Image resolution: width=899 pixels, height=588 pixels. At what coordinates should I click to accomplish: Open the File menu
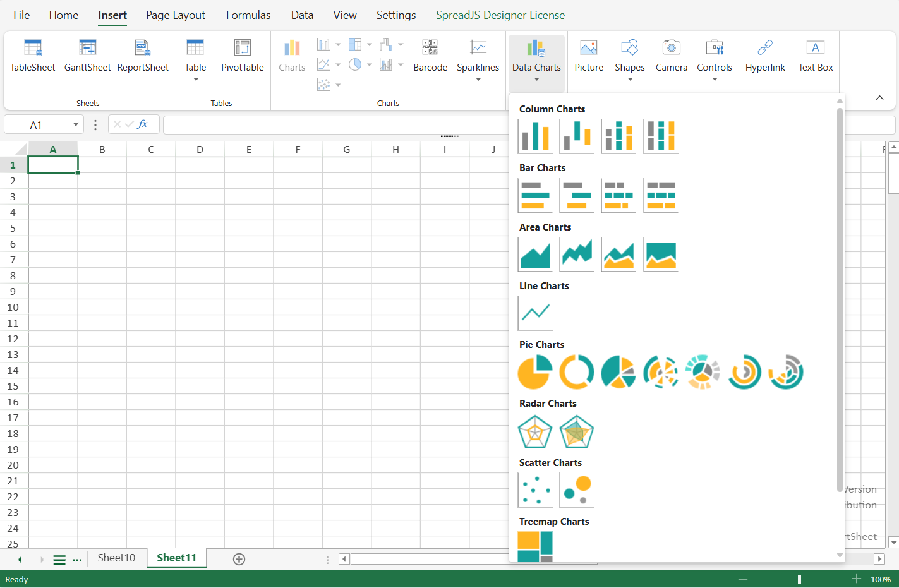(21, 15)
